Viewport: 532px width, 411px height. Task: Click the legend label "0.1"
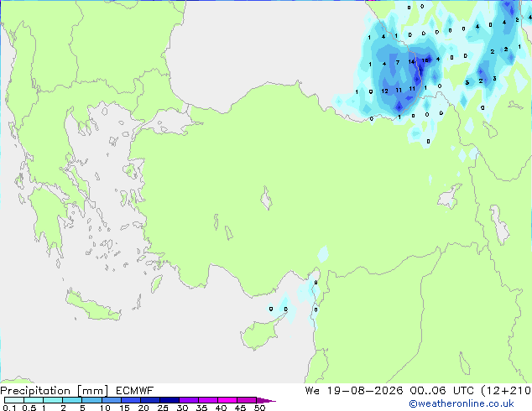[x=9, y=408]
